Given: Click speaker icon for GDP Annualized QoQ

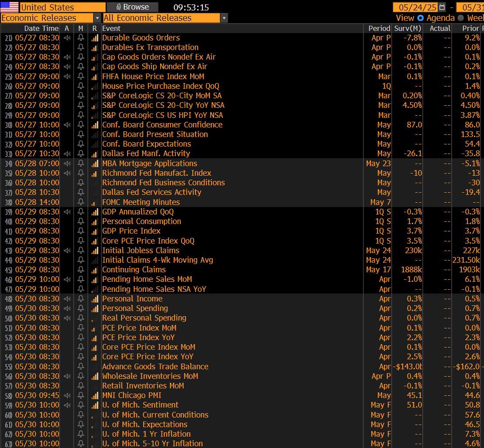Looking at the screenshot, I should [67, 212].
